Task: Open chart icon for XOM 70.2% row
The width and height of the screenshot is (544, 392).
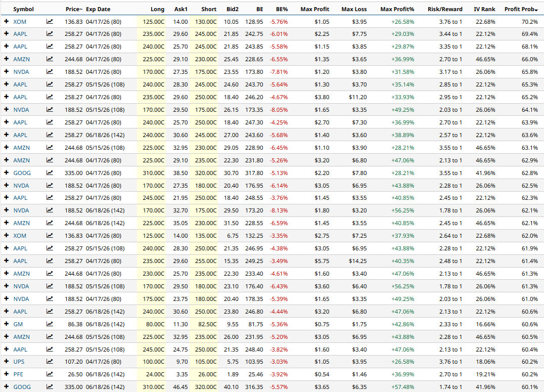Action: pyautogui.click(x=50, y=22)
